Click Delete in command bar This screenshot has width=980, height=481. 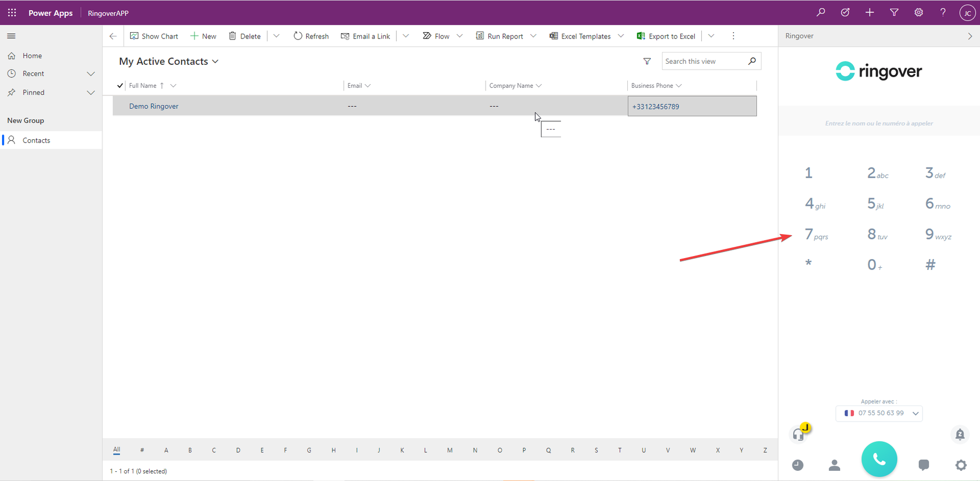(244, 36)
